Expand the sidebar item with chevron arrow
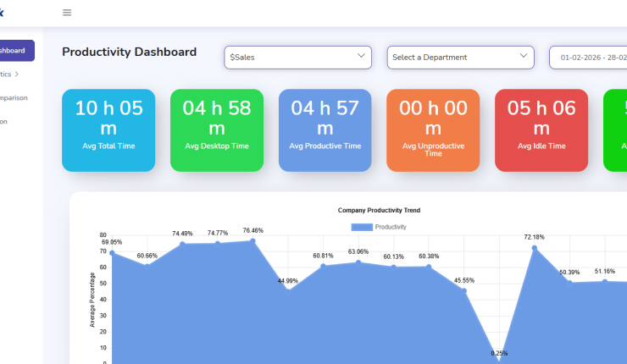Screen dimensions: 627x364 pyautogui.click(x=13, y=74)
